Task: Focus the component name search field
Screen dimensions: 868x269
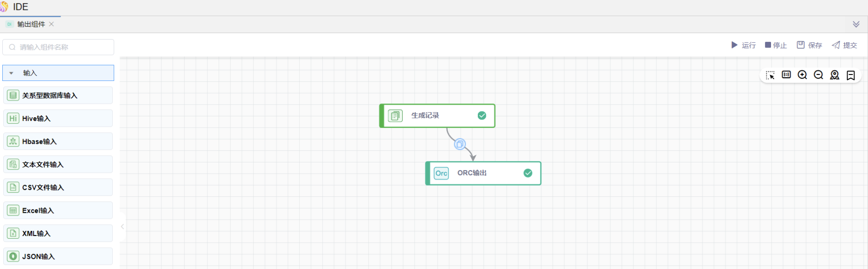Action: [x=61, y=47]
